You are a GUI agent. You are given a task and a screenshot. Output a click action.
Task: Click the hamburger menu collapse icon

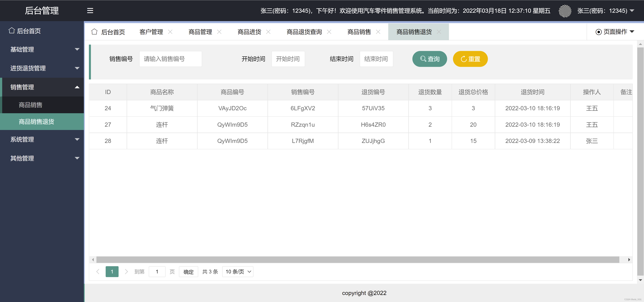coord(90,11)
